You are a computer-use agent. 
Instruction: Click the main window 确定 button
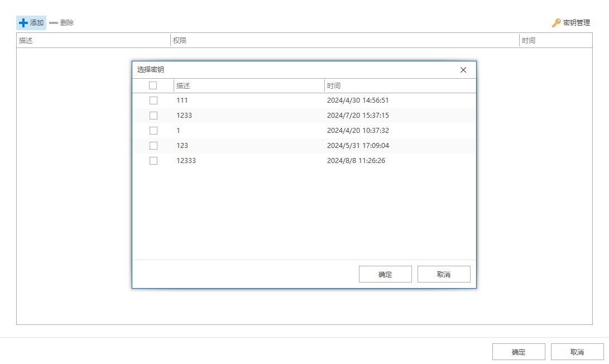tap(519, 352)
